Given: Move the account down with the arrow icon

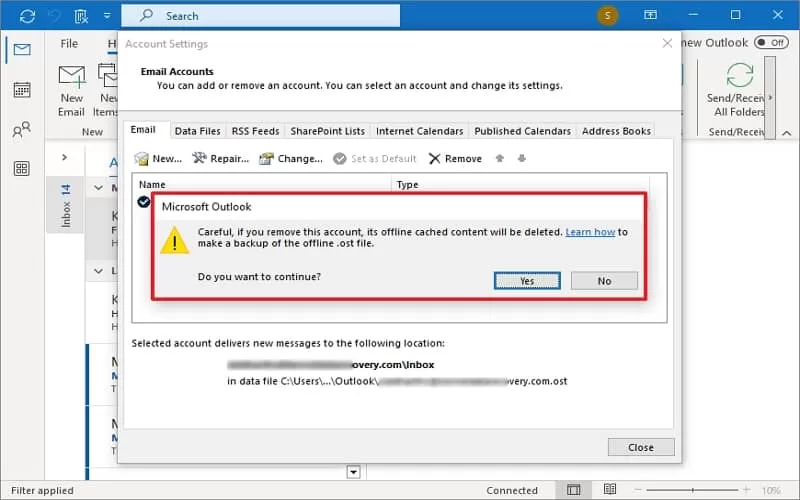Looking at the screenshot, I should click(521, 159).
